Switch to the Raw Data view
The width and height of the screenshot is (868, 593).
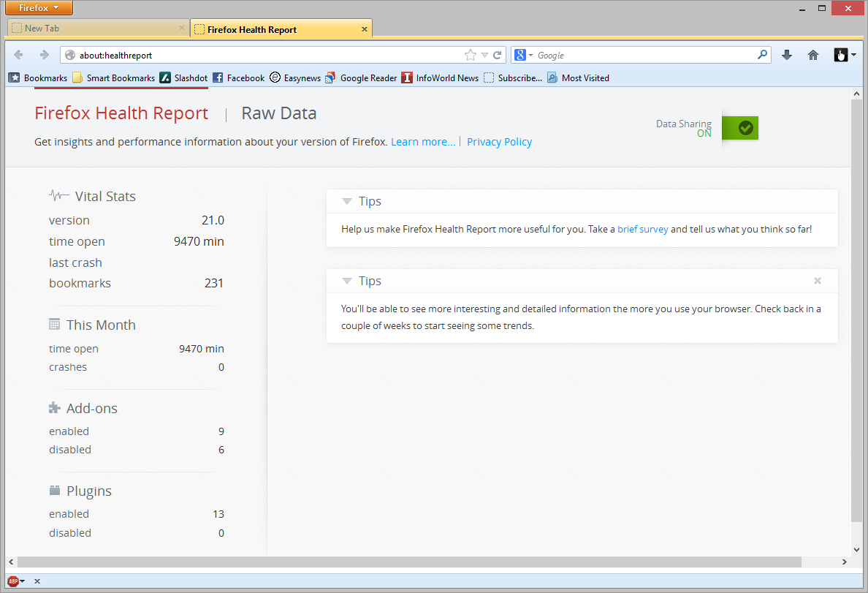click(279, 113)
